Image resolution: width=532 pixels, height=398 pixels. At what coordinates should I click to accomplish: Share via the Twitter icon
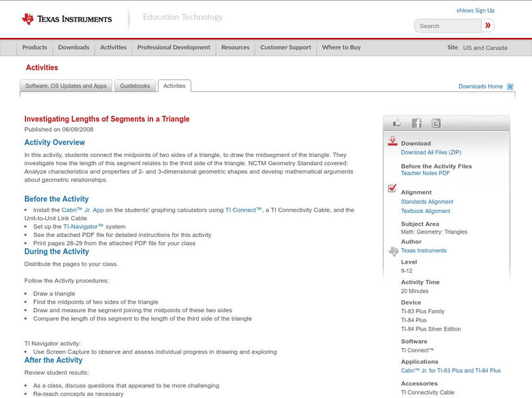(x=436, y=123)
